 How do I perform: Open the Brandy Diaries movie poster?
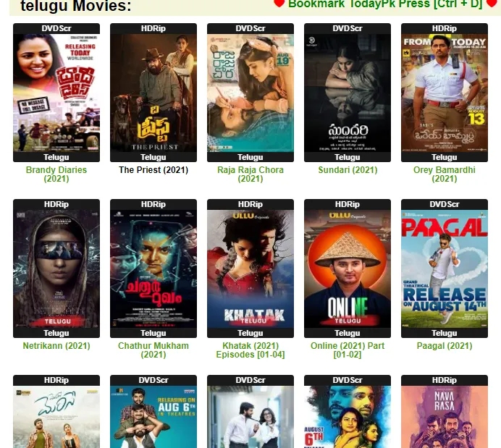[56, 93]
